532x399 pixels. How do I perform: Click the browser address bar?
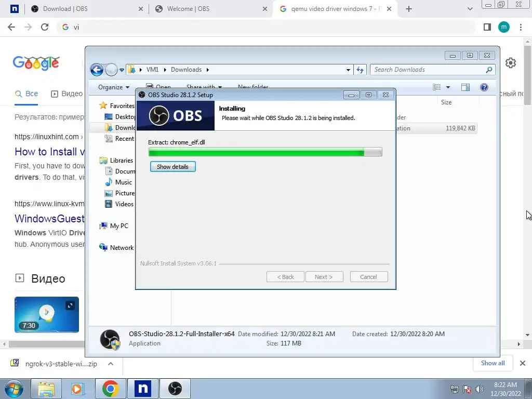tap(265, 27)
